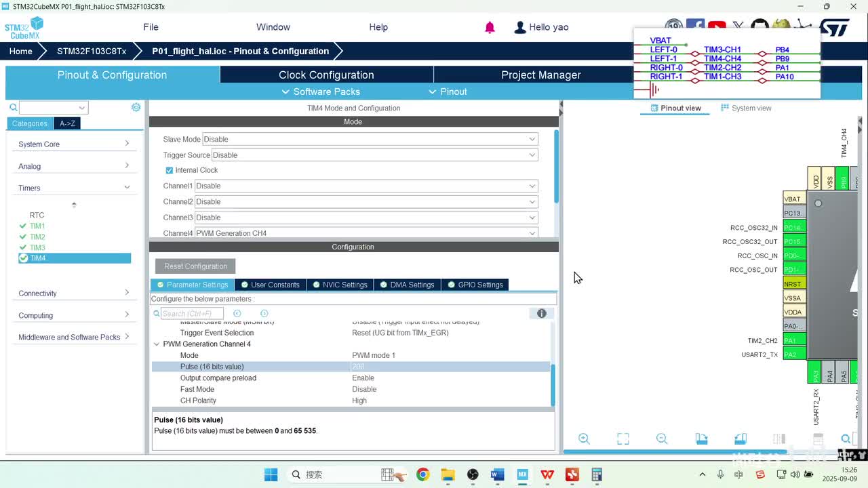Open the NVIC Settings tab
Viewport: 868px width, 488px height.
pyautogui.click(x=340, y=285)
